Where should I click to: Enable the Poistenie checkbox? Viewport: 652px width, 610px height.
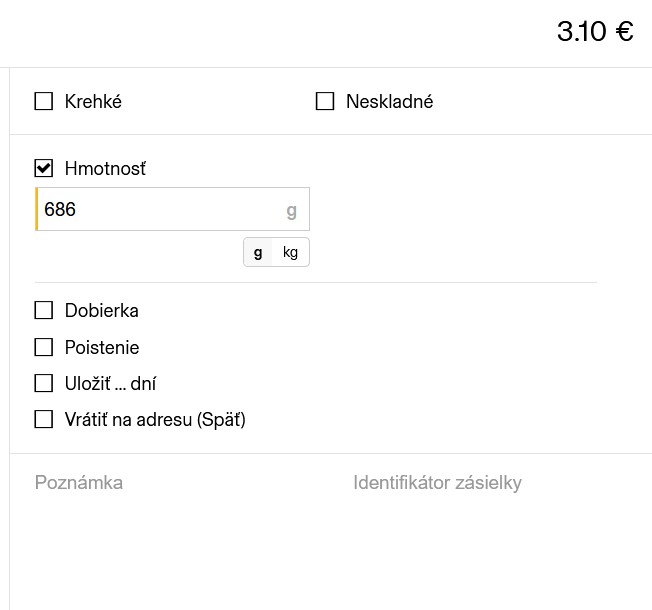(x=44, y=347)
